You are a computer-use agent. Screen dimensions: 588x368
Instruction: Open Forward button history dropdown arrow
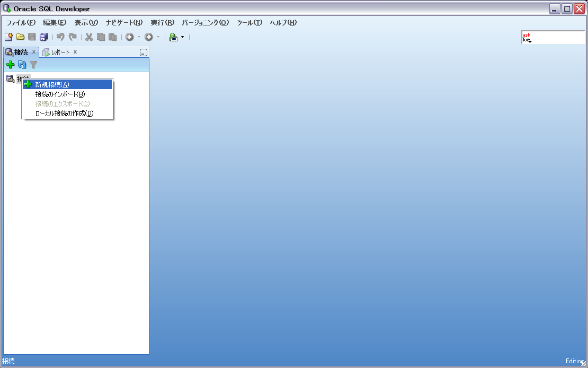coord(158,37)
